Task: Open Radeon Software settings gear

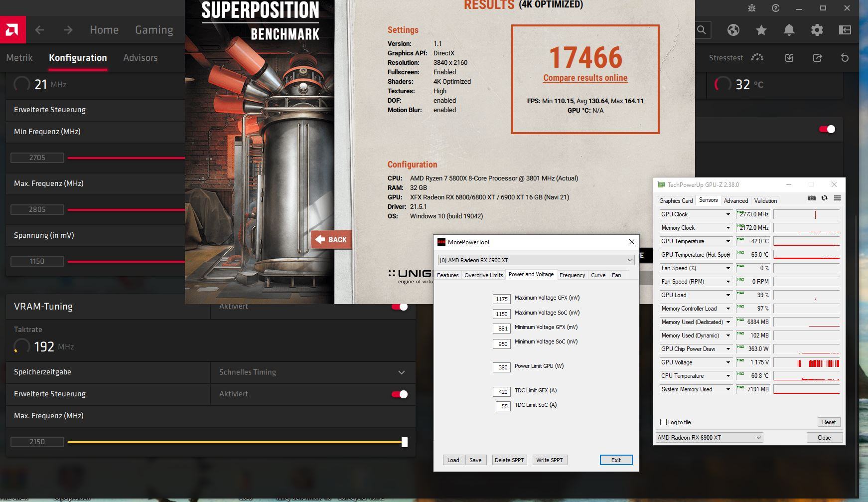Action: click(817, 30)
